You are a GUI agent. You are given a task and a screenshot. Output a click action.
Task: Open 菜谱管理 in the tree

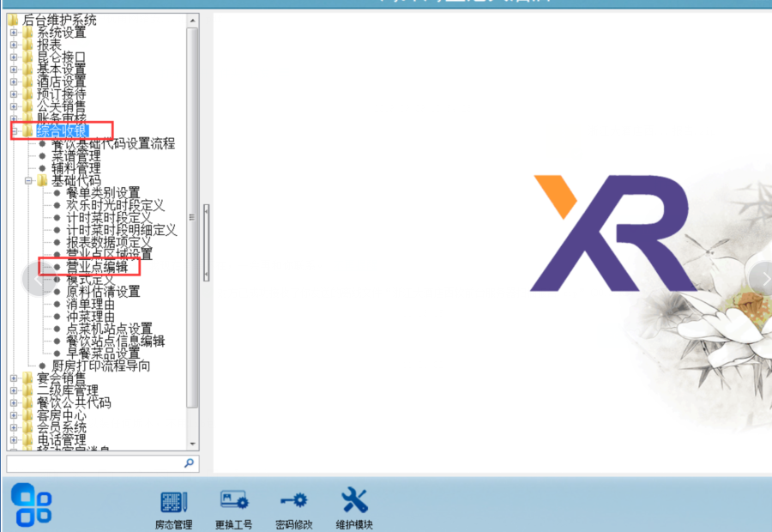76,155
